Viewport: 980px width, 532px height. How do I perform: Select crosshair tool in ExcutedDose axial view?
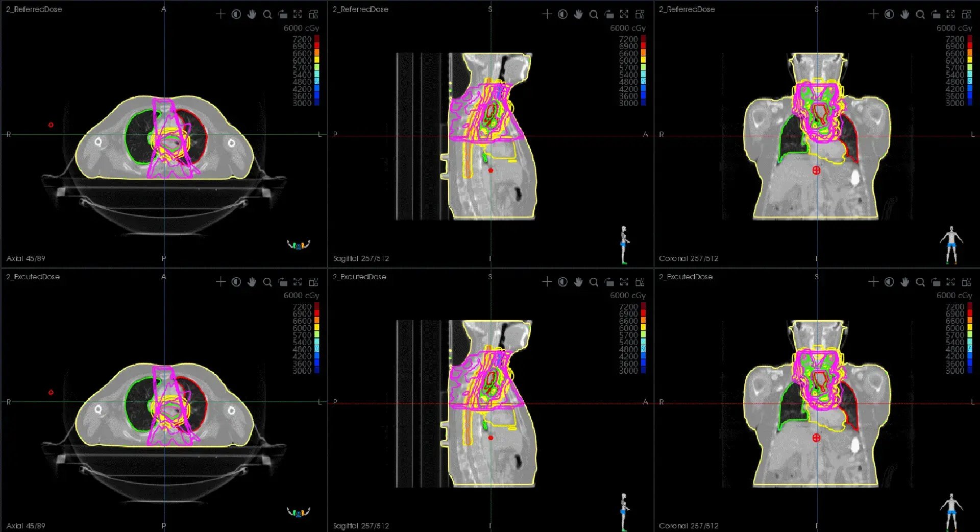pyautogui.click(x=220, y=282)
